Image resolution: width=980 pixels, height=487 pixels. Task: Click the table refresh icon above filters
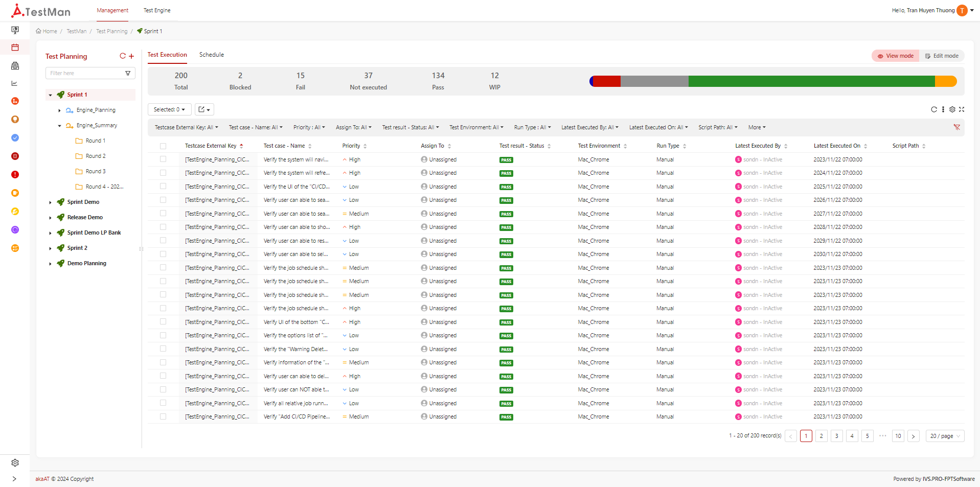click(x=934, y=109)
